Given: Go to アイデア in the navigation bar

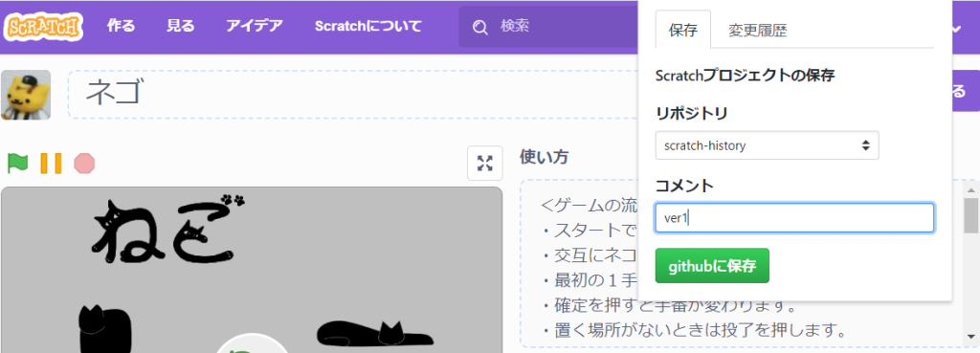Looking at the screenshot, I should (255, 26).
